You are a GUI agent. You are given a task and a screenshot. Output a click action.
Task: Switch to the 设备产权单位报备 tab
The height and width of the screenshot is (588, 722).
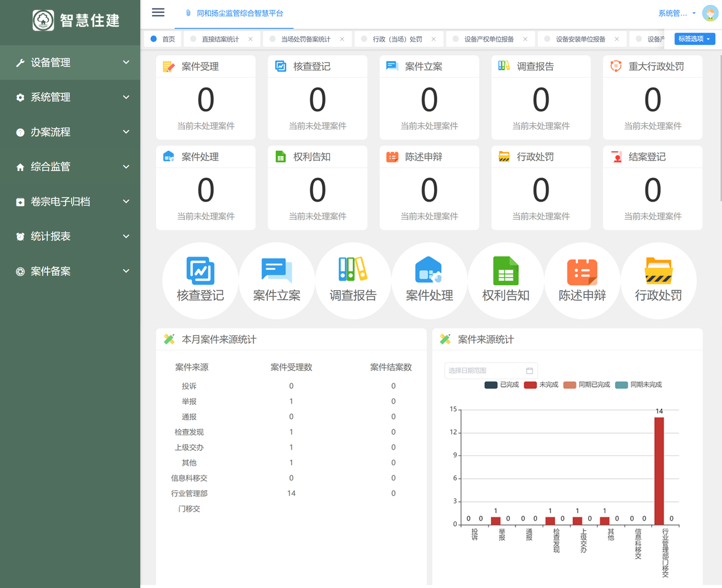click(x=488, y=39)
